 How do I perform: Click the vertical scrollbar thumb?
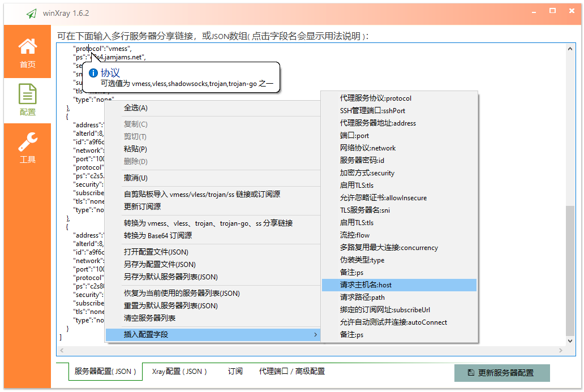570,270
